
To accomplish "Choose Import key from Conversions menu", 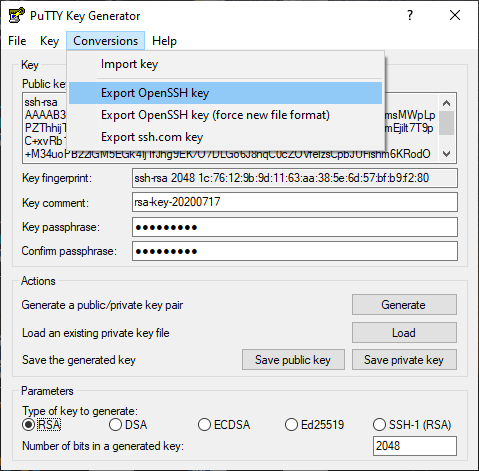I will pos(225,64).
